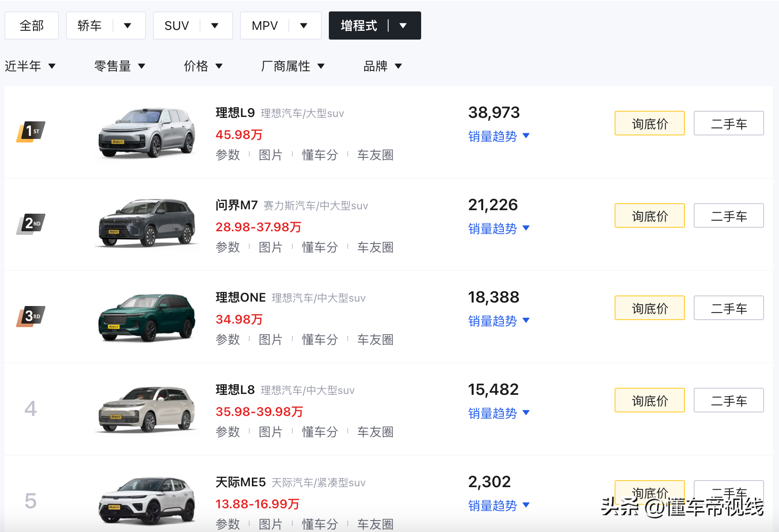Click the 3rd place rank badge
Image resolution: width=779 pixels, height=532 pixels.
(x=31, y=316)
